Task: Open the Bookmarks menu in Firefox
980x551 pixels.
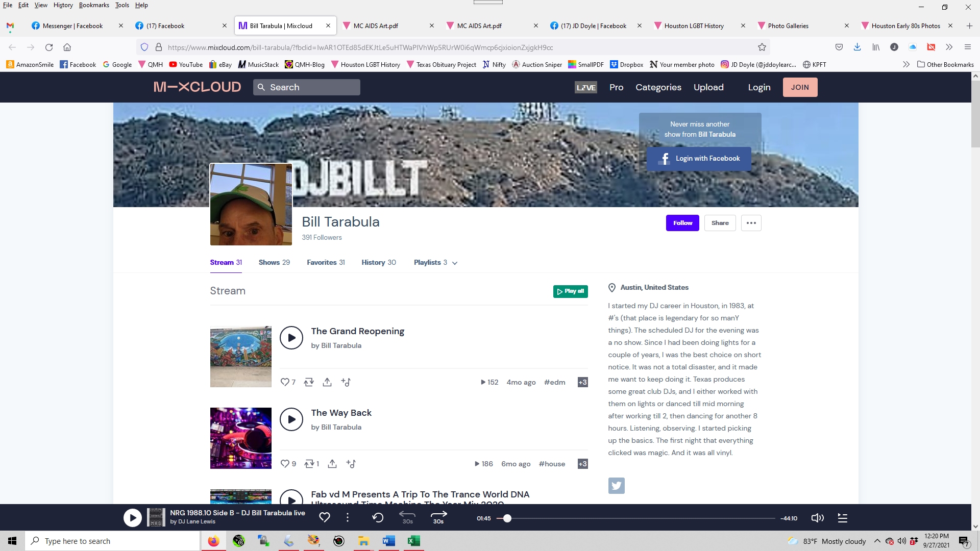Action: click(x=94, y=5)
